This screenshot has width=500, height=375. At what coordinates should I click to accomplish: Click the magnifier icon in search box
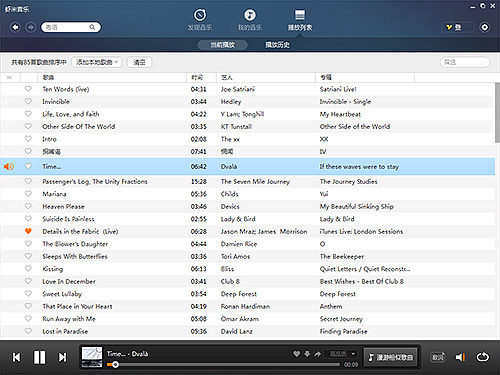92,27
